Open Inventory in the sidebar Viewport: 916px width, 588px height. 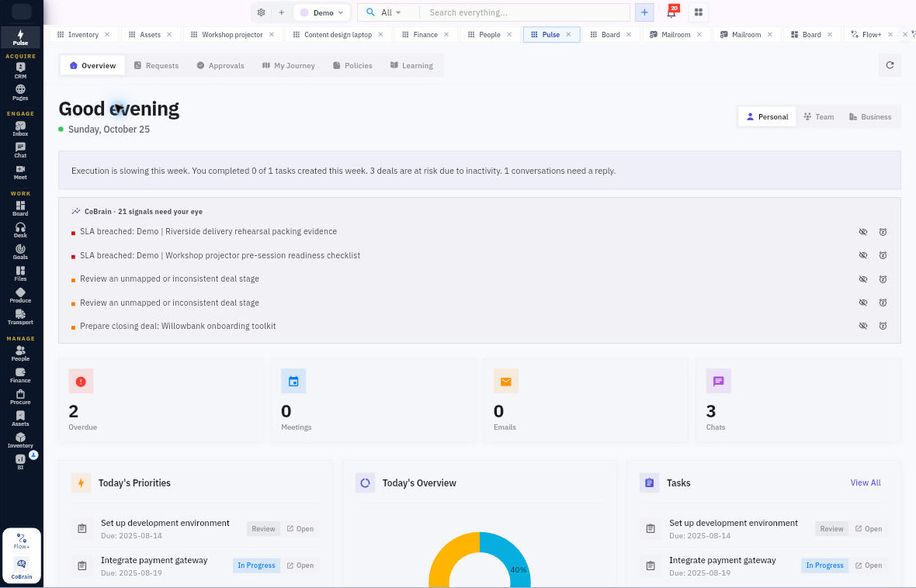coord(20,441)
